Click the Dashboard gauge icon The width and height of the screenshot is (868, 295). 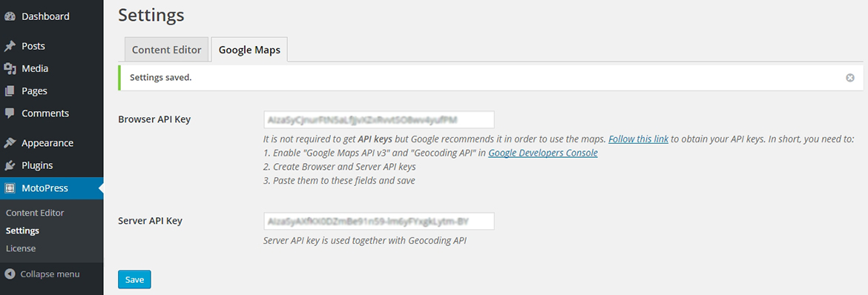tap(10, 16)
